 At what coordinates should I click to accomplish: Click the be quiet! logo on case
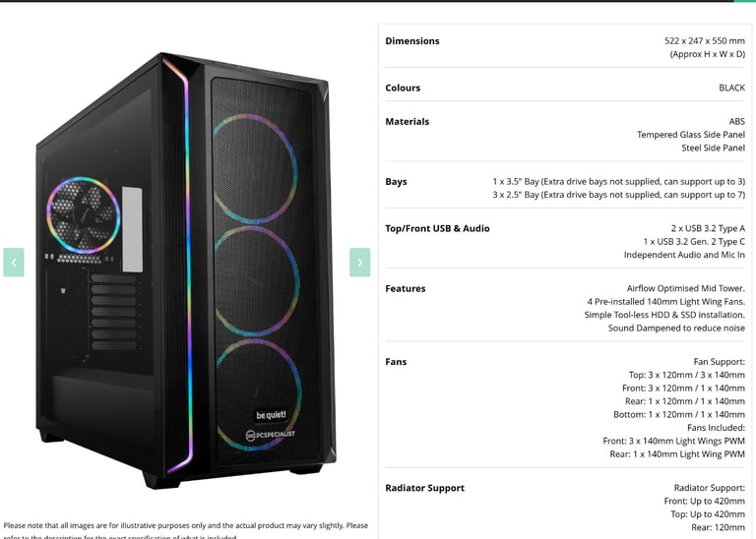[271, 415]
